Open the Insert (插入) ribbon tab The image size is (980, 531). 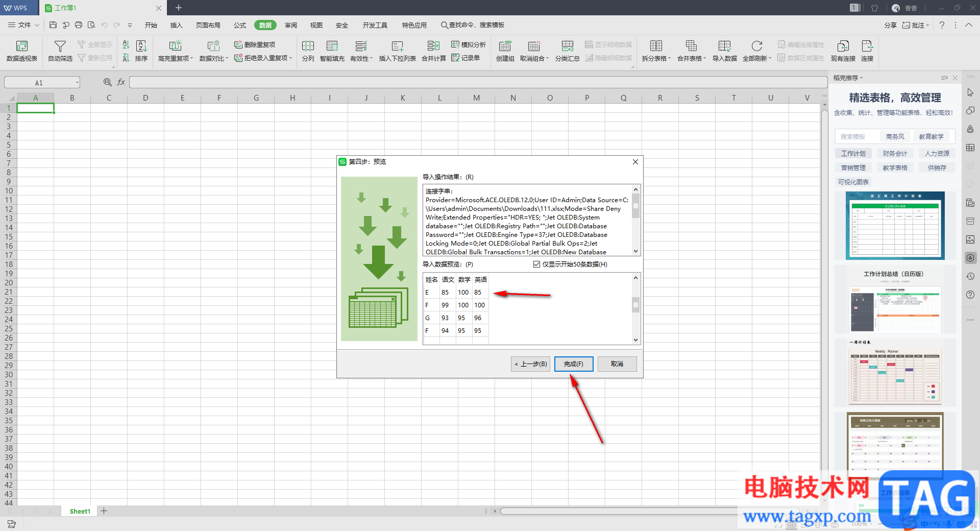click(176, 25)
